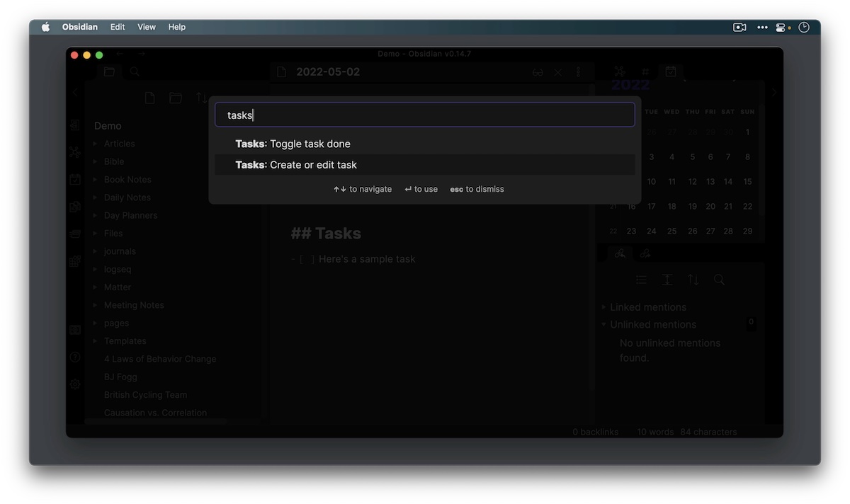Toggle show more context in backlinks
The width and height of the screenshot is (850, 504).
coord(667,280)
